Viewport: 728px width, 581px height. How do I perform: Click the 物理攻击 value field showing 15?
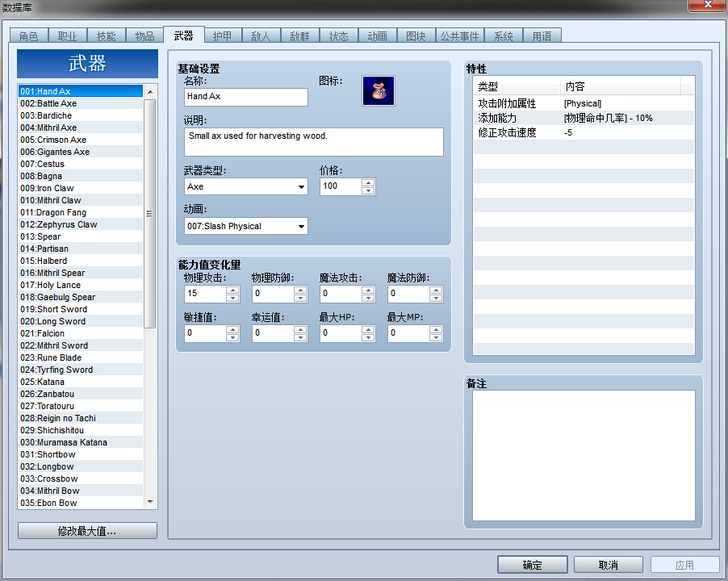click(205, 294)
